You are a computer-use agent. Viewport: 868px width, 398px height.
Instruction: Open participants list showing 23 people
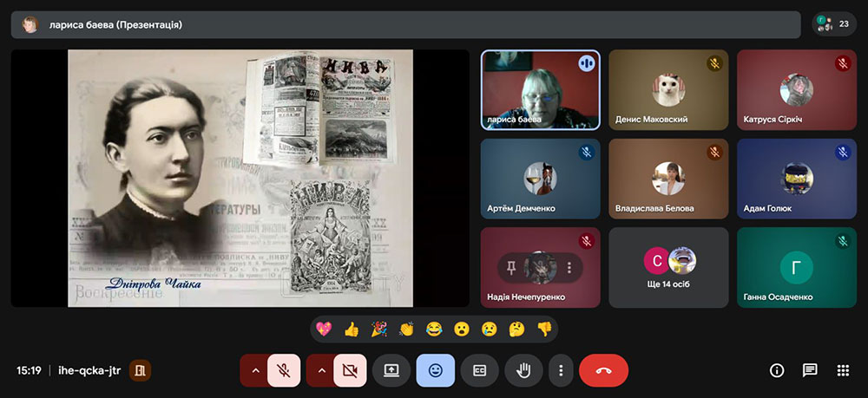pos(833,24)
